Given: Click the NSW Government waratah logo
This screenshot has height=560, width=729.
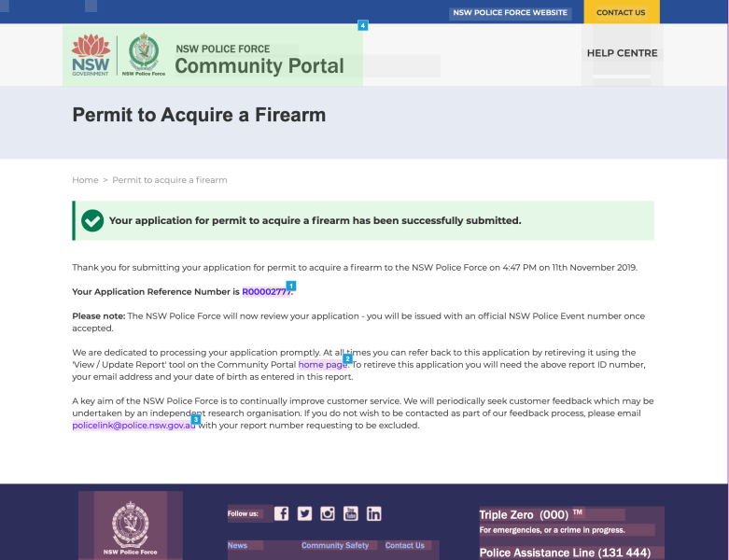Looking at the screenshot, I should point(91,55).
